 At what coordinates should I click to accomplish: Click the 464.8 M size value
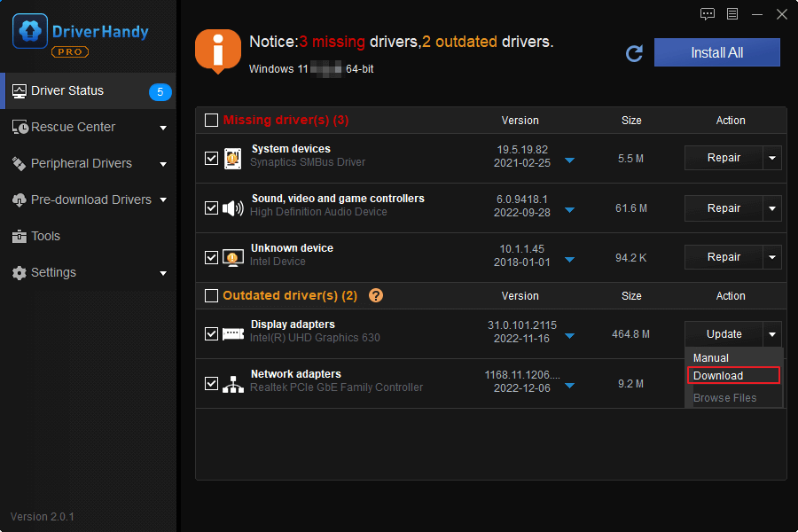pos(630,334)
